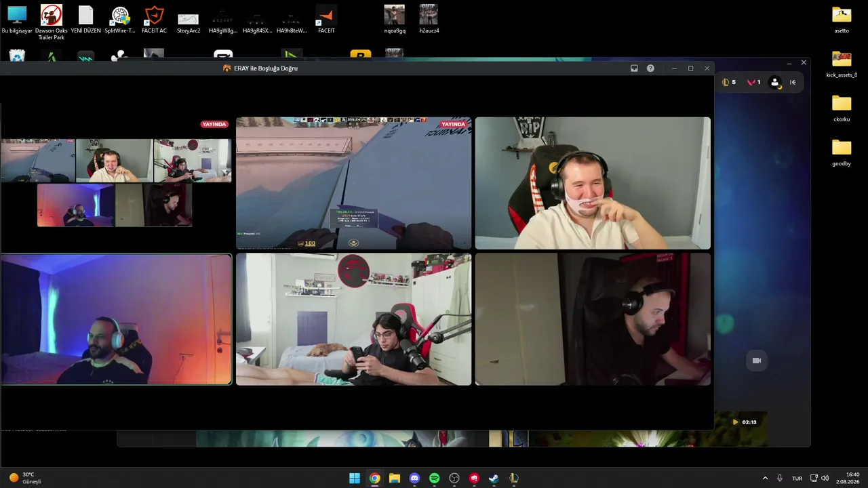Screen dimensions: 868x488
Task: Click the microphone icon in the system tray
Action: [780, 479]
